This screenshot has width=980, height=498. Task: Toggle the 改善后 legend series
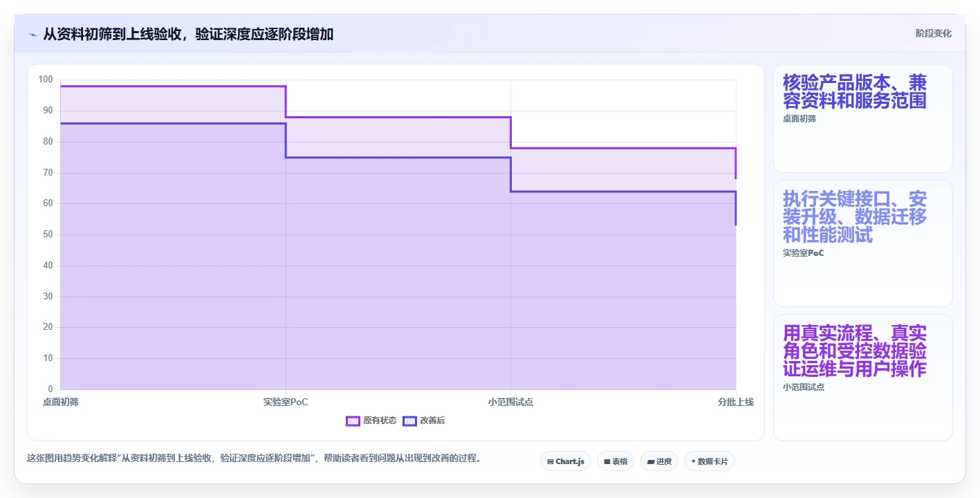(424, 421)
